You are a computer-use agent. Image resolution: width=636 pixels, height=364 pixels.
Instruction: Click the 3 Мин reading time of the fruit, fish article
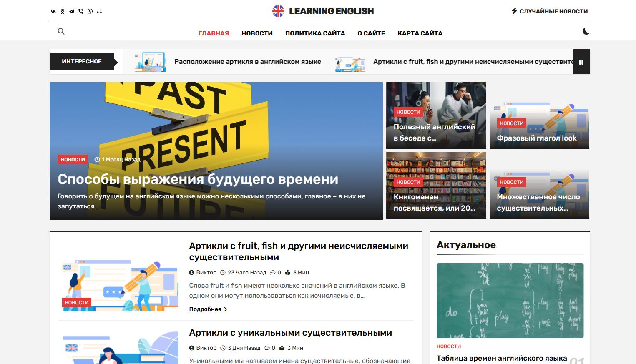point(297,273)
